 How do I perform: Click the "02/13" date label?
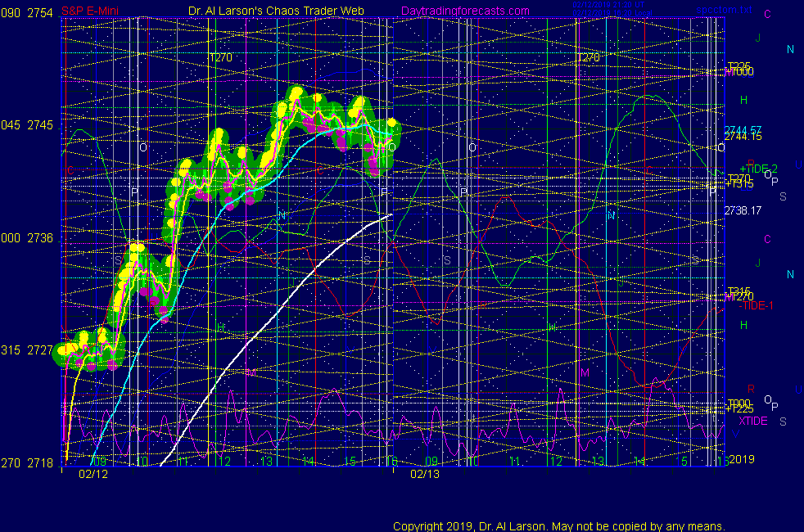[x=425, y=474]
